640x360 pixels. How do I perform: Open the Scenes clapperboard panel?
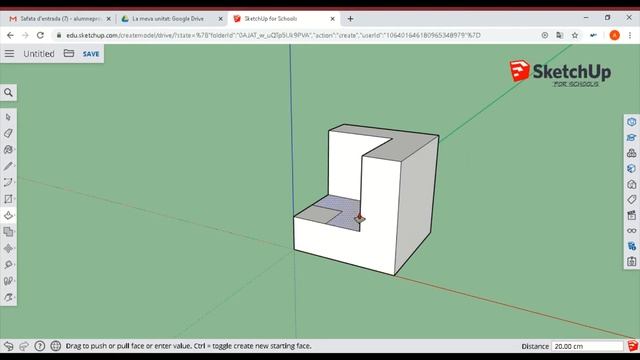coord(631,215)
